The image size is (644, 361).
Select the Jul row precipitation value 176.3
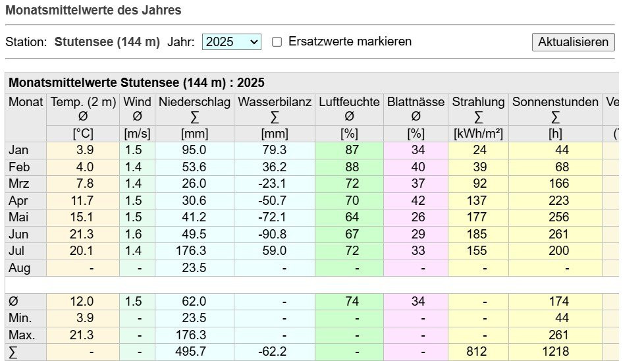pos(193,251)
